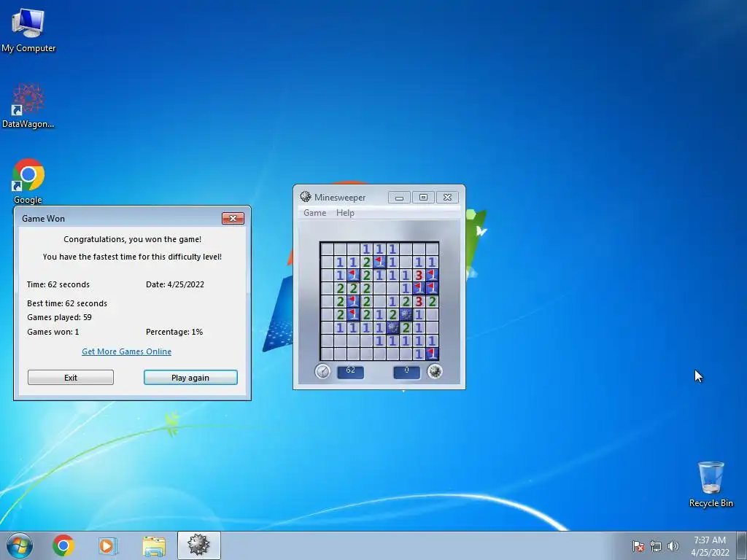Click the 'Games played: 59' text
Screen dimensions: 747x560
(59, 317)
